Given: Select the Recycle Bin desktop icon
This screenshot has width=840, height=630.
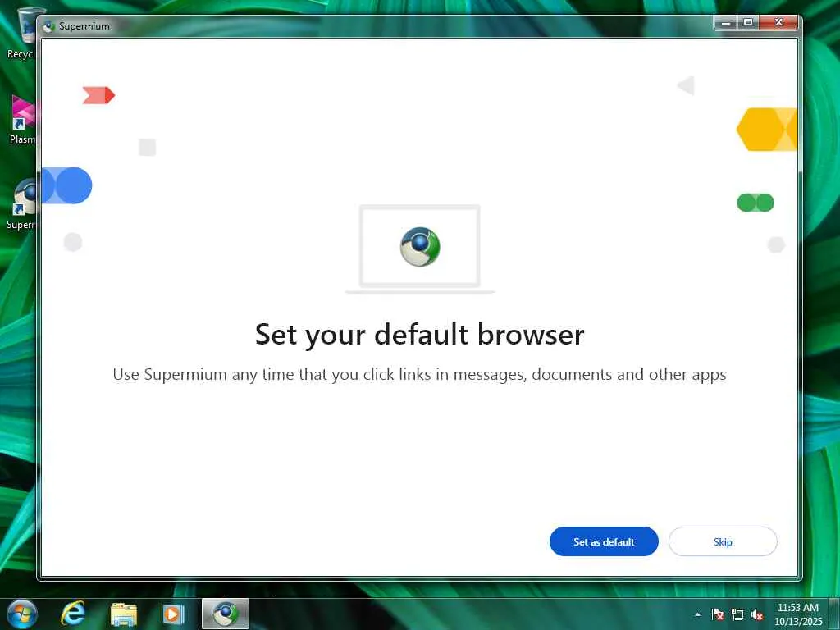Looking at the screenshot, I should [21, 33].
